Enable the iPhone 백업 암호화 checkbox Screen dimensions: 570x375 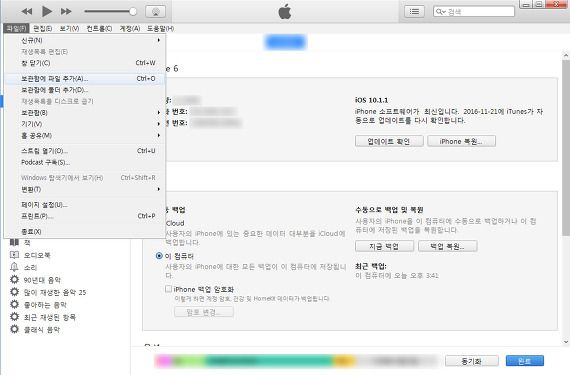(168, 289)
